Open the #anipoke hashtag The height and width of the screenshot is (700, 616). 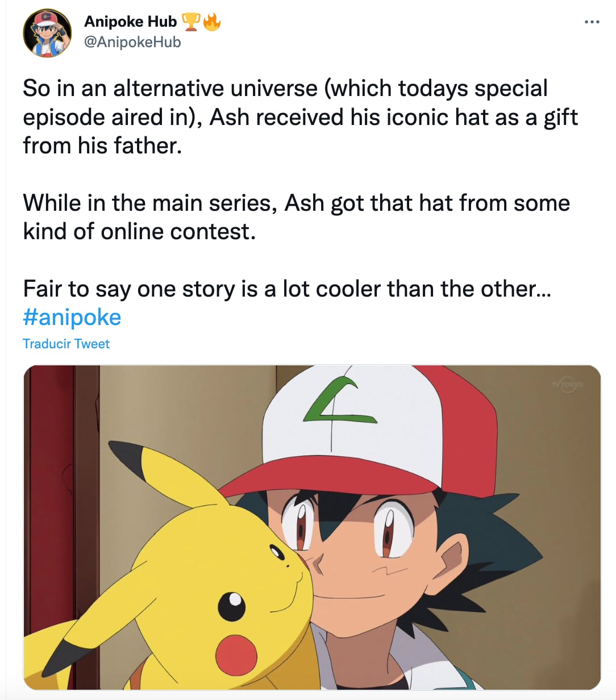[x=72, y=317]
